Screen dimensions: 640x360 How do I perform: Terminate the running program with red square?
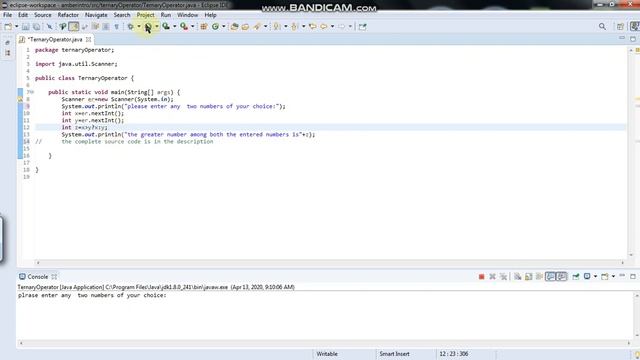(x=482, y=277)
